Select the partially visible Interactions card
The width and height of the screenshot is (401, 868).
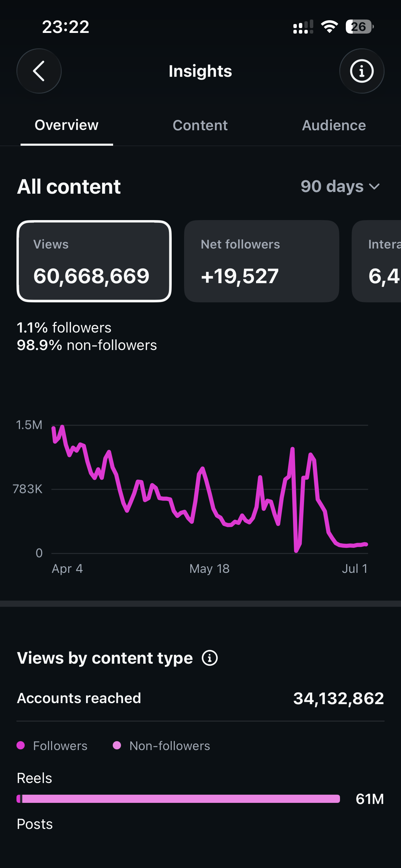point(376,261)
